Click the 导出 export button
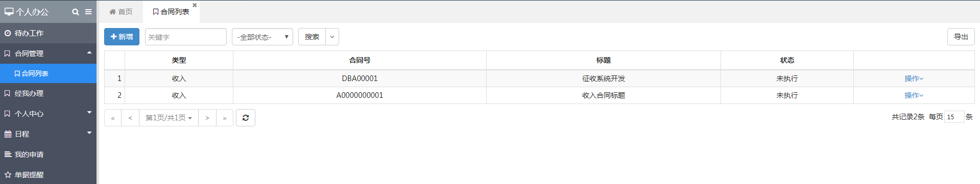Viewport: 980px width, 184px height. click(961, 37)
